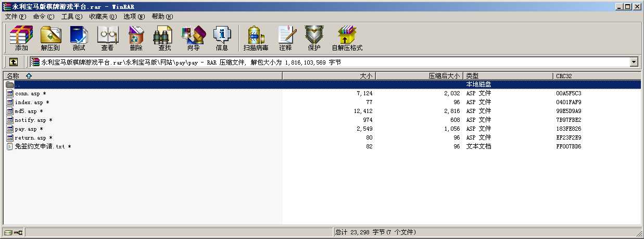Click the 免签约支申请.txt file icon

click(x=10, y=146)
